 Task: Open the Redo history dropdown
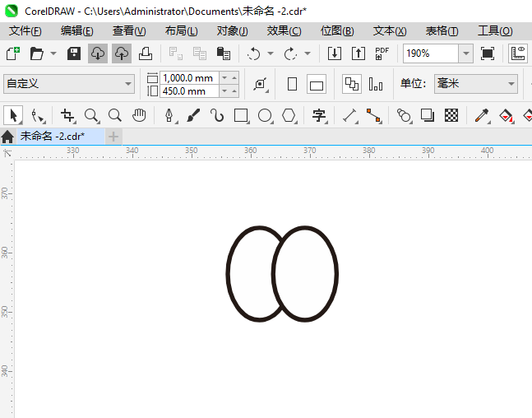(308, 53)
